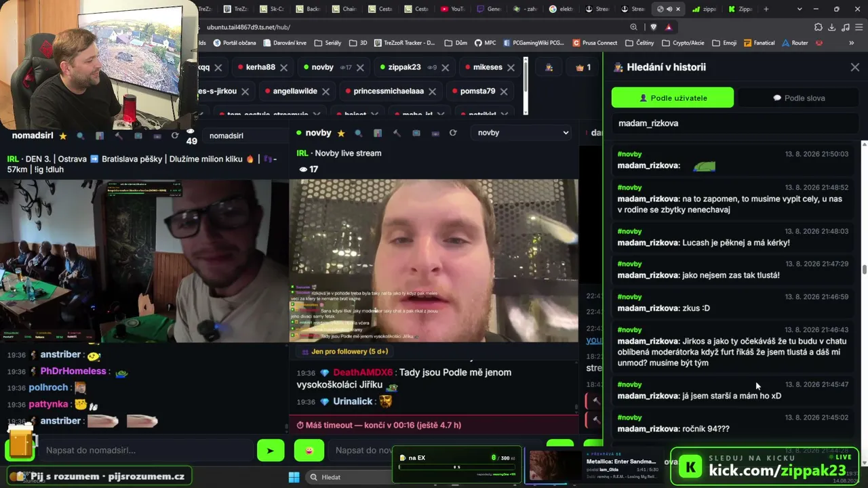868x488 pixels.
Task: Open the stats chart icon for novby
Action: (x=378, y=133)
